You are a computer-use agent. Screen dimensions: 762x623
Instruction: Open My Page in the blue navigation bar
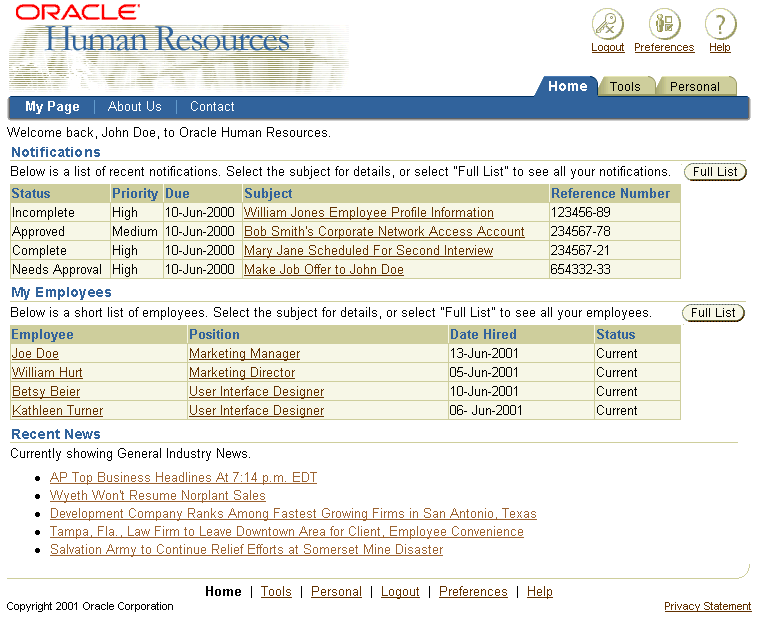click(52, 107)
